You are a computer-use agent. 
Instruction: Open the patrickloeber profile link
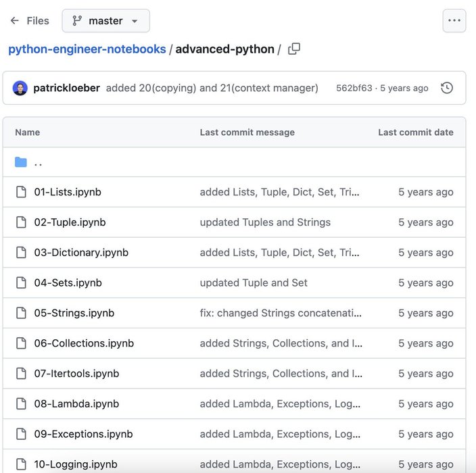coord(66,88)
